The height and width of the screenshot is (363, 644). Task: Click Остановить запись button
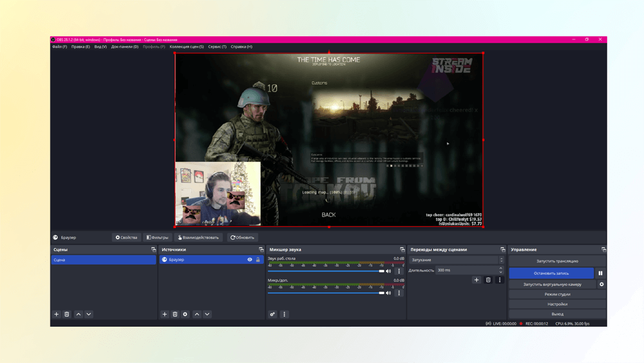pos(551,273)
